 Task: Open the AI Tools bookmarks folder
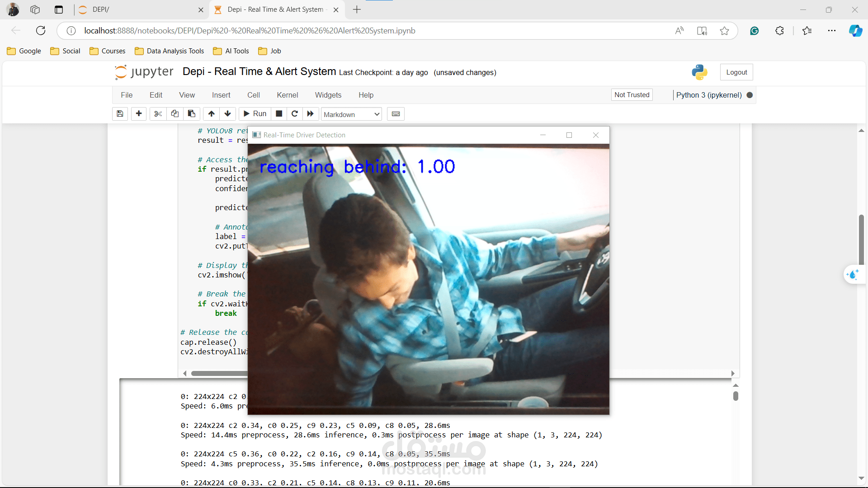pyautogui.click(x=231, y=51)
